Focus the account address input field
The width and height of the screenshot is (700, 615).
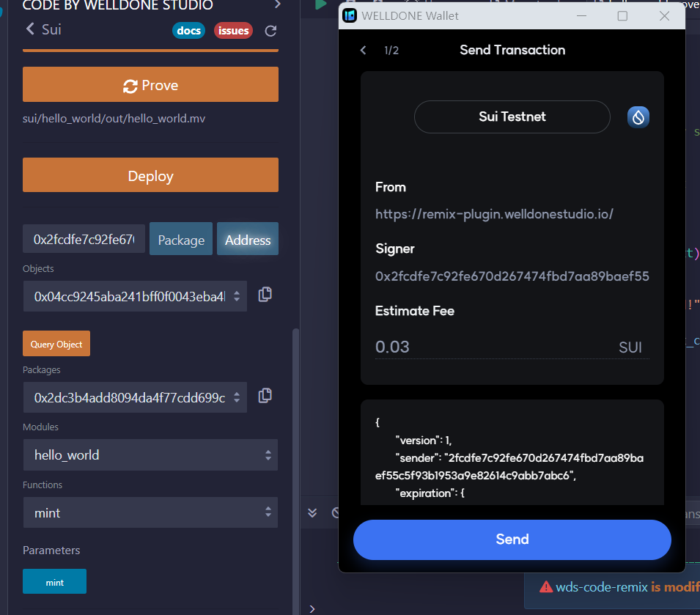84,239
